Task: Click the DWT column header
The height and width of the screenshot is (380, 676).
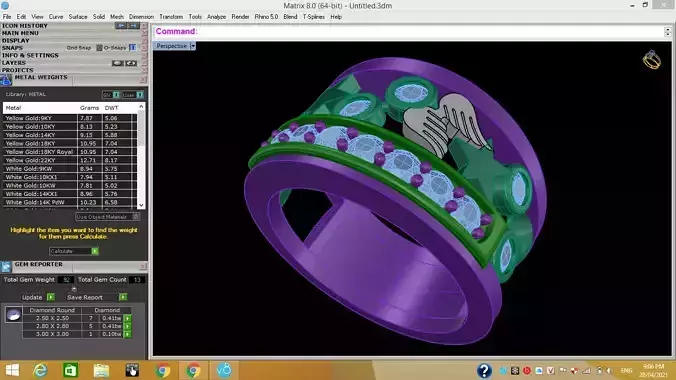Action: (112, 108)
